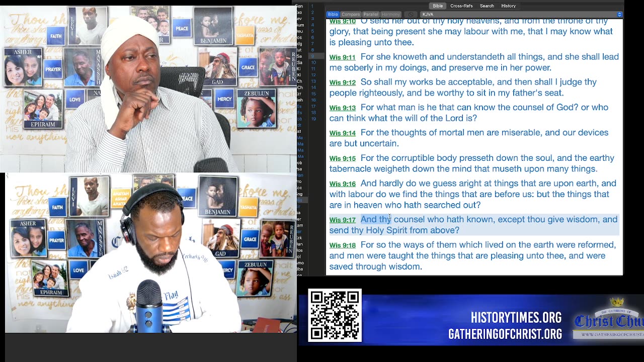Select the Harmony view mode button

coord(391,15)
